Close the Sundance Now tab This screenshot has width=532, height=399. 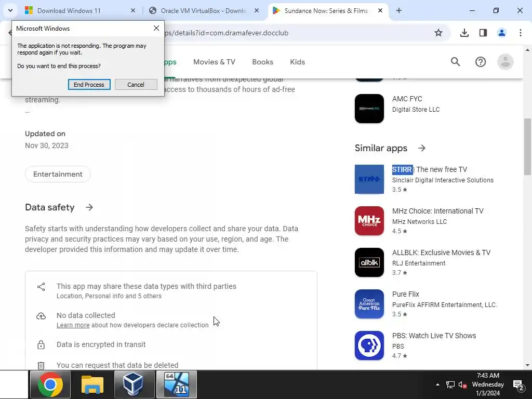point(380,10)
